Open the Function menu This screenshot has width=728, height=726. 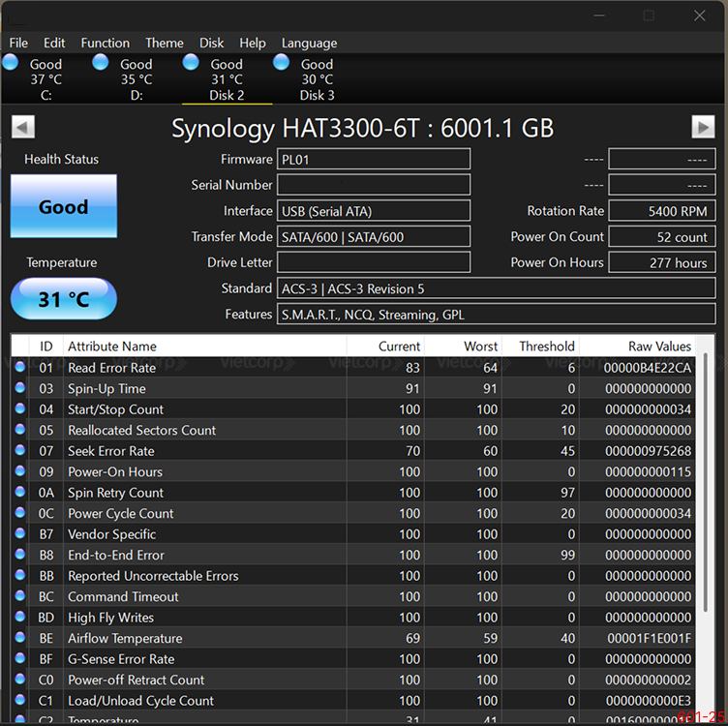[105, 43]
